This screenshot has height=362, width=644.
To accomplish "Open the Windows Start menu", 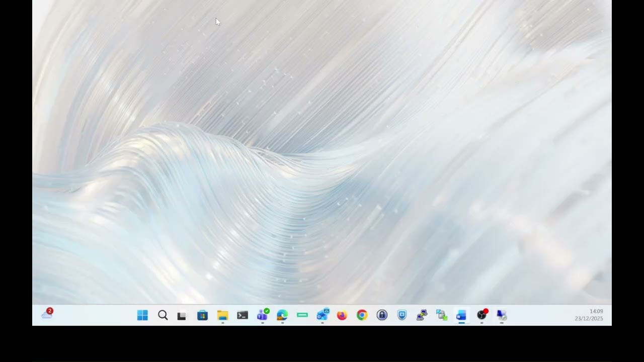I will click(142, 315).
